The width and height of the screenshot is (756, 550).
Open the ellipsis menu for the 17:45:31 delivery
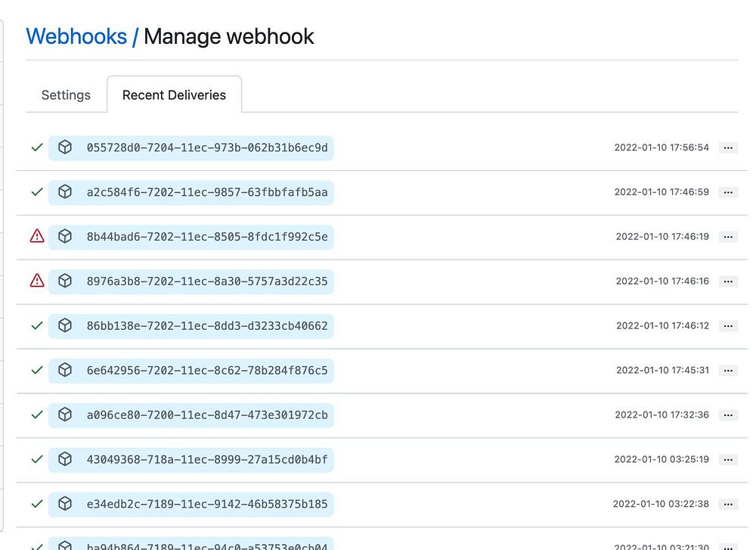[x=728, y=371]
